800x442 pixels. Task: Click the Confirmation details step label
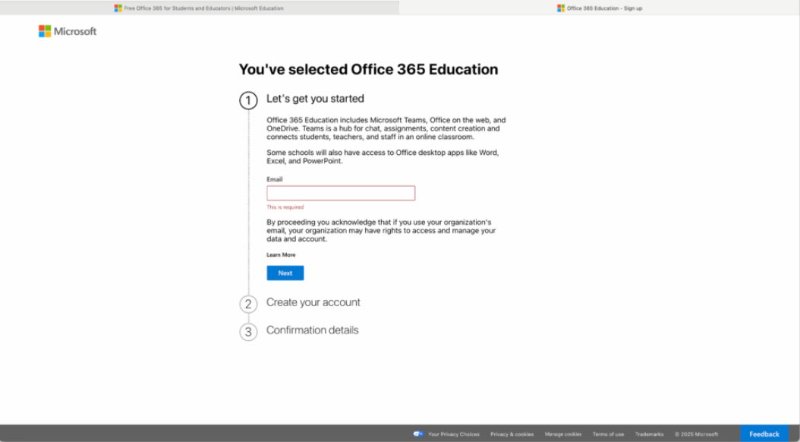pyautogui.click(x=312, y=330)
